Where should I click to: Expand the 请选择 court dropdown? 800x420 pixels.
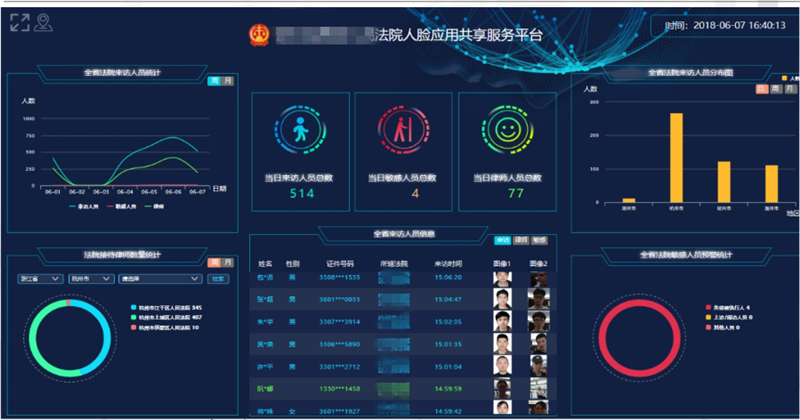pyautogui.click(x=158, y=279)
